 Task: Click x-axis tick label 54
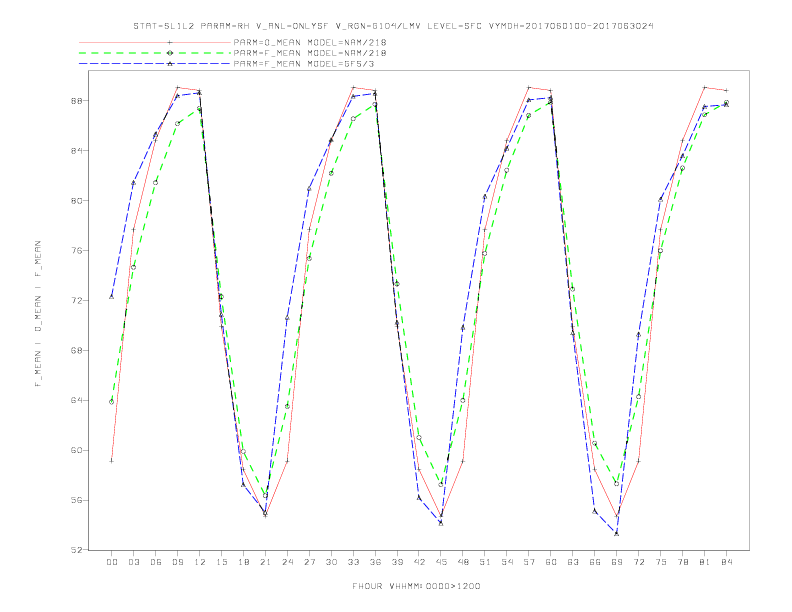pyautogui.click(x=507, y=562)
